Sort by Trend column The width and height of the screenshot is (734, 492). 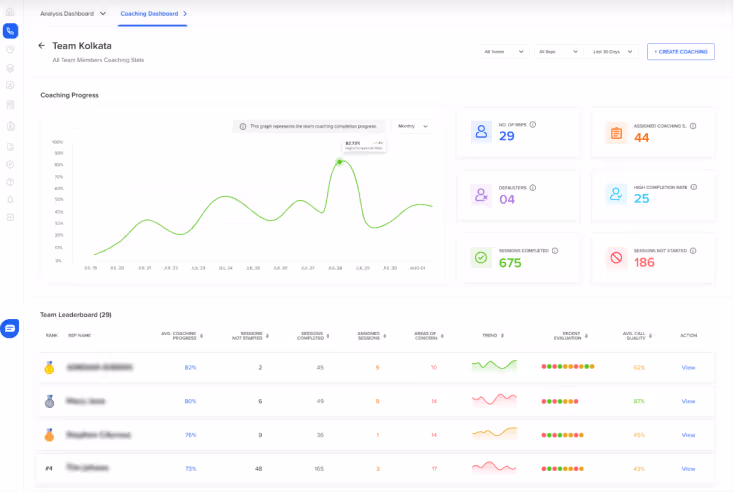point(502,335)
